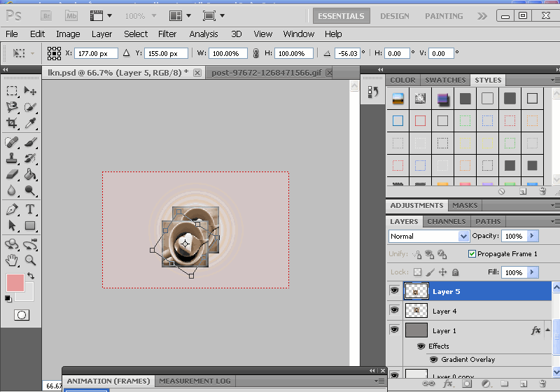Viewport: 560px width, 392px height.
Task: Open the Fill slider arrow
Action: pos(532,272)
